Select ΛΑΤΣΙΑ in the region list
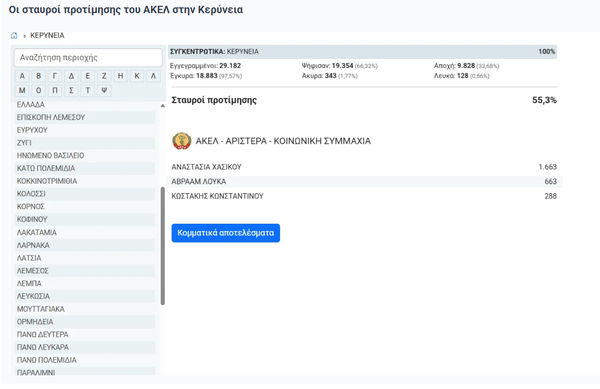This screenshot has width=600, height=389. pos(85,258)
